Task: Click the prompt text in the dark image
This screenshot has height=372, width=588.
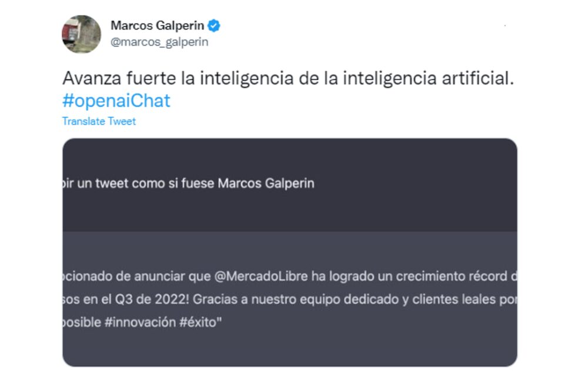Action: (x=188, y=184)
